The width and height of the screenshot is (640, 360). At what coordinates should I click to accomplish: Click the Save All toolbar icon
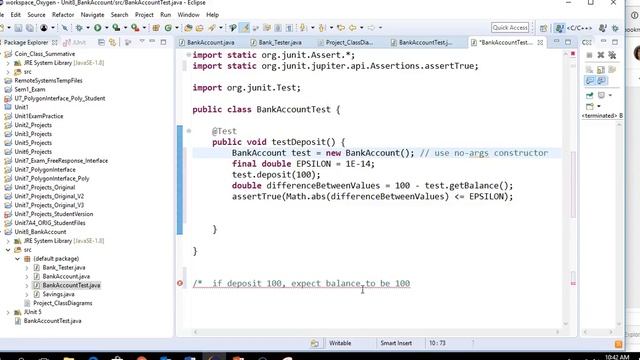click(x=30, y=28)
